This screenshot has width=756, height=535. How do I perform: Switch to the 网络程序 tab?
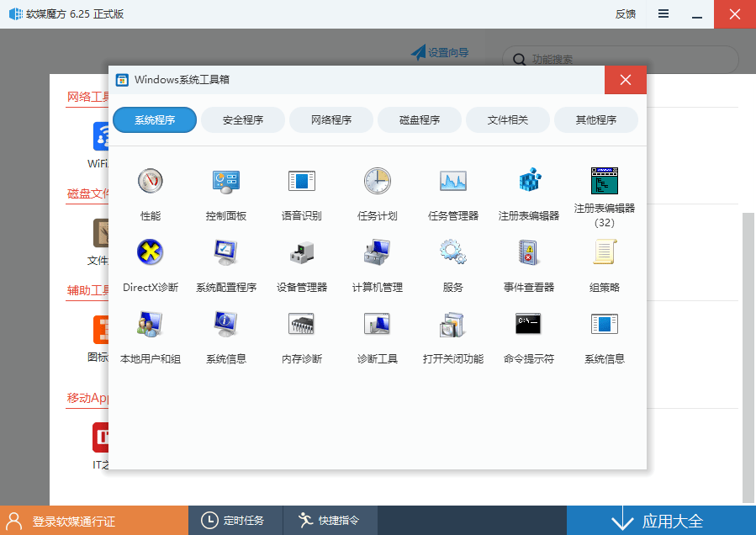[x=331, y=119]
